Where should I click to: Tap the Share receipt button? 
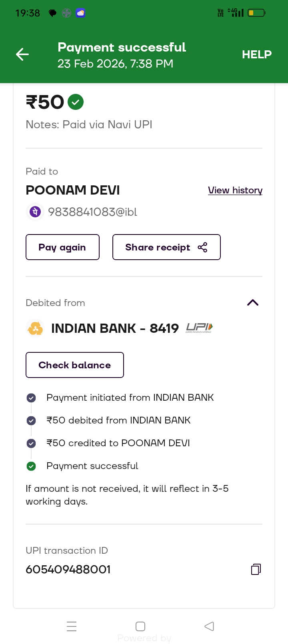(166, 247)
